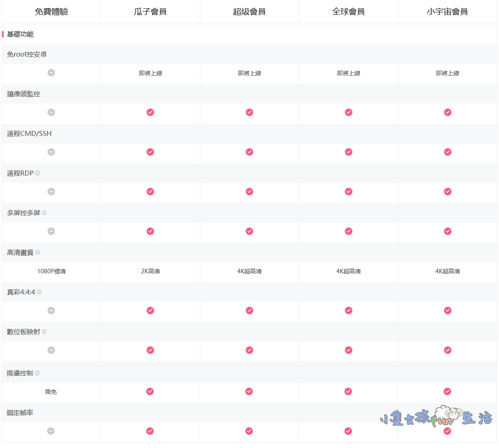Click gray dash icon under 鎖定幀率

pyautogui.click(x=51, y=431)
